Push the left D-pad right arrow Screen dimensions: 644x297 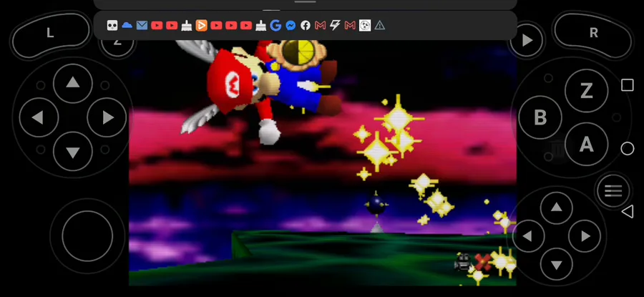click(107, 117)
